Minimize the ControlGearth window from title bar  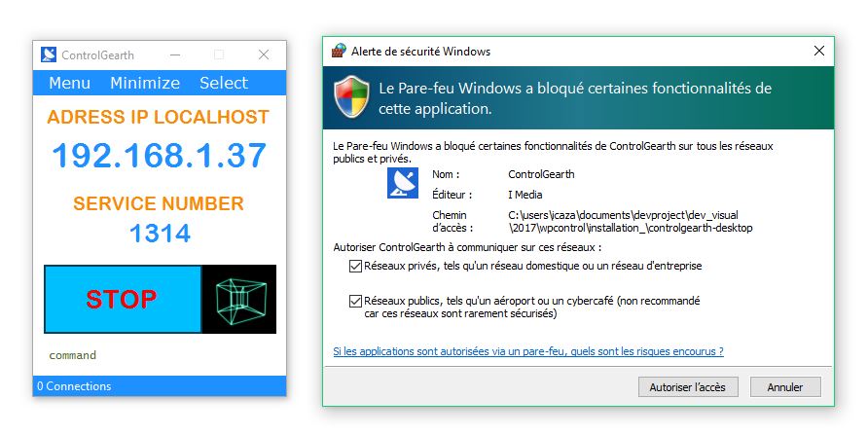[174, 54]
